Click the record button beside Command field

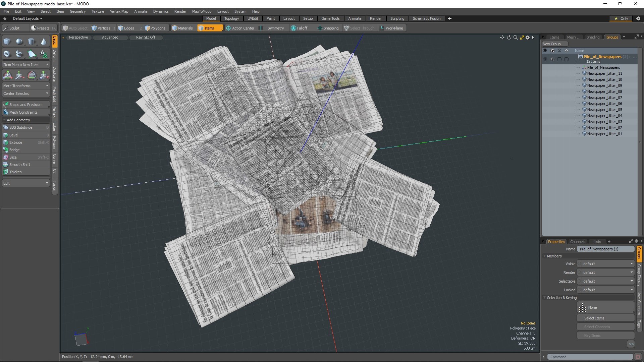tap(638, 357)
